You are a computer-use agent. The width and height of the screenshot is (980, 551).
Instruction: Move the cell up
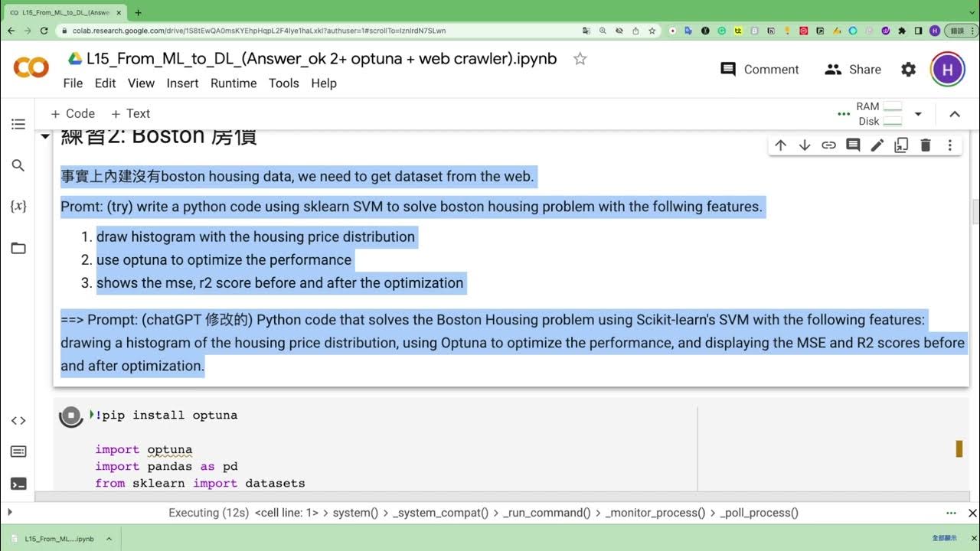[x=780, y=145]
